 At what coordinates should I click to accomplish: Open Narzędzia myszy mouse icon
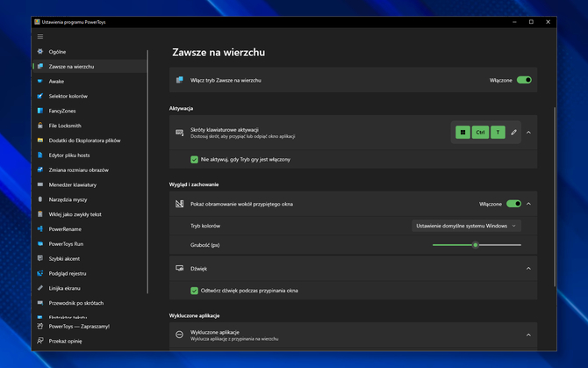pos(40,199)
